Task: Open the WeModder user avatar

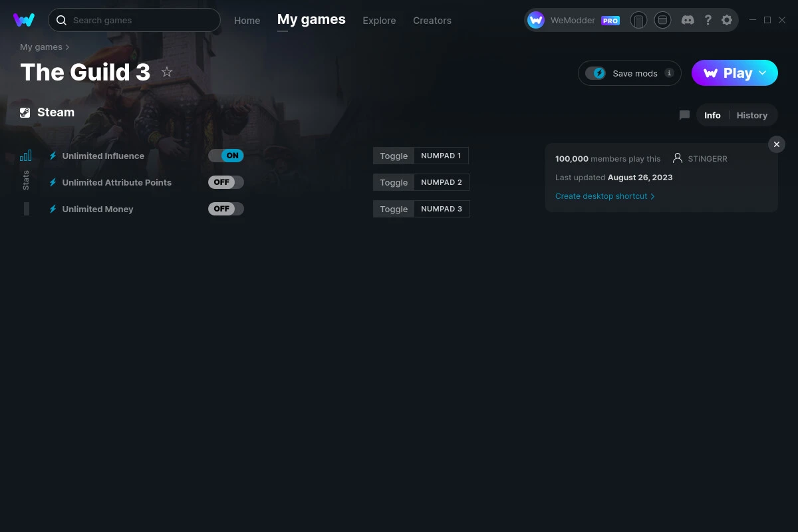Action: click(x=536, y=20)
